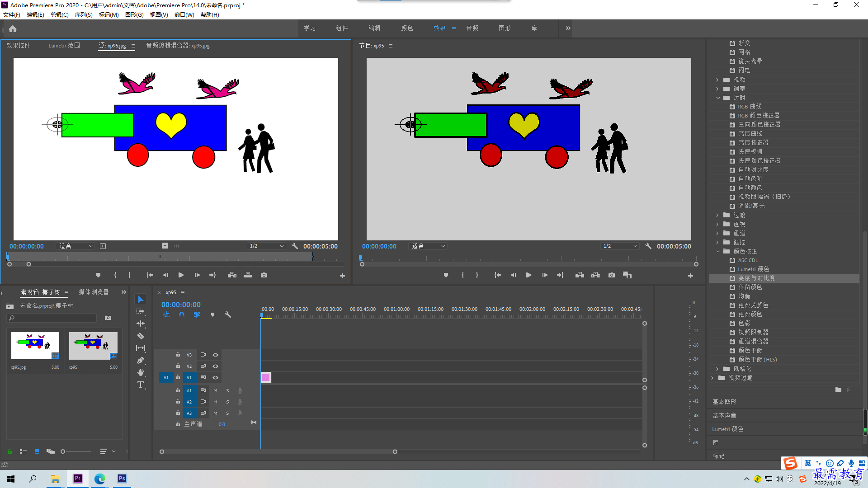Click overwrite button in Source monitor
Viewport: 868px width, 488px height.
coord(248,275)
